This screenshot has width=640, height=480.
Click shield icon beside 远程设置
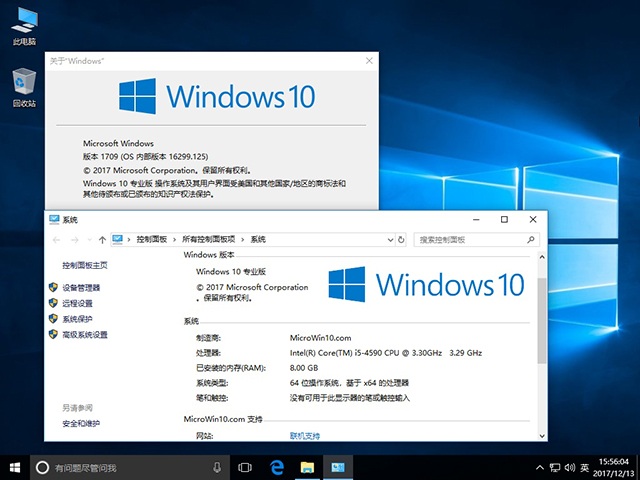pos(53,303)
